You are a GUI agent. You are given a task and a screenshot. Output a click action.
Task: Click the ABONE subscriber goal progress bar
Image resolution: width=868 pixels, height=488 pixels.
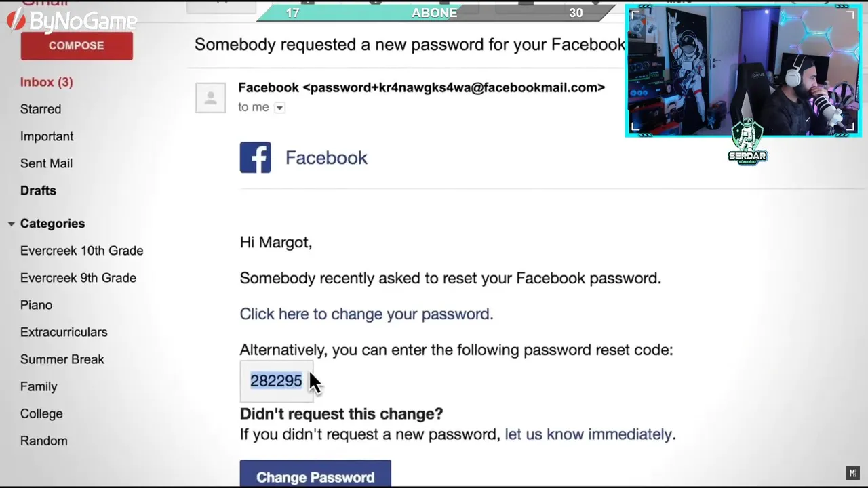point(434,13)
